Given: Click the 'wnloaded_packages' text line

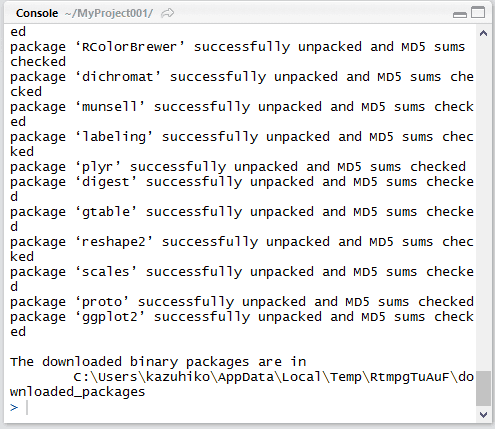Looking at the screenshot, I should click(x=78, y=392).
